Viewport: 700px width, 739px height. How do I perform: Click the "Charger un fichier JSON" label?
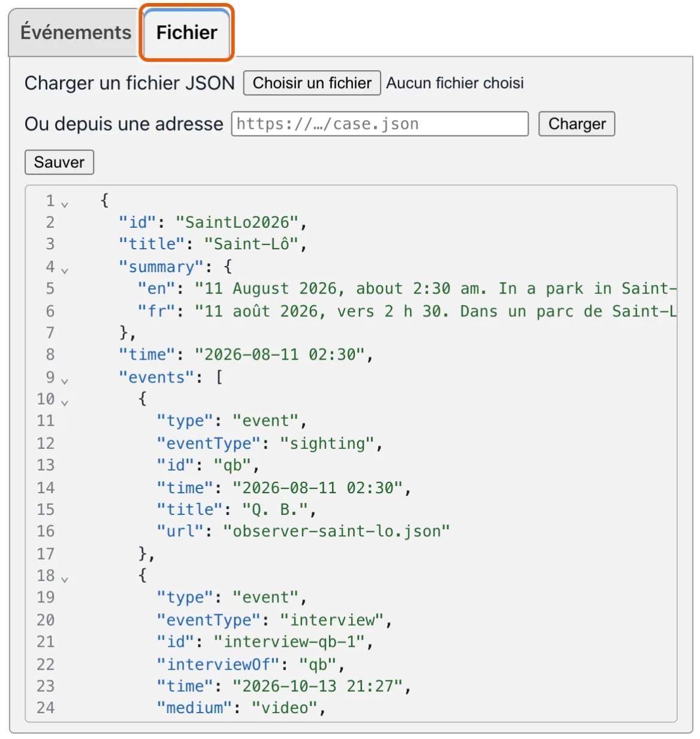point(129,83)
